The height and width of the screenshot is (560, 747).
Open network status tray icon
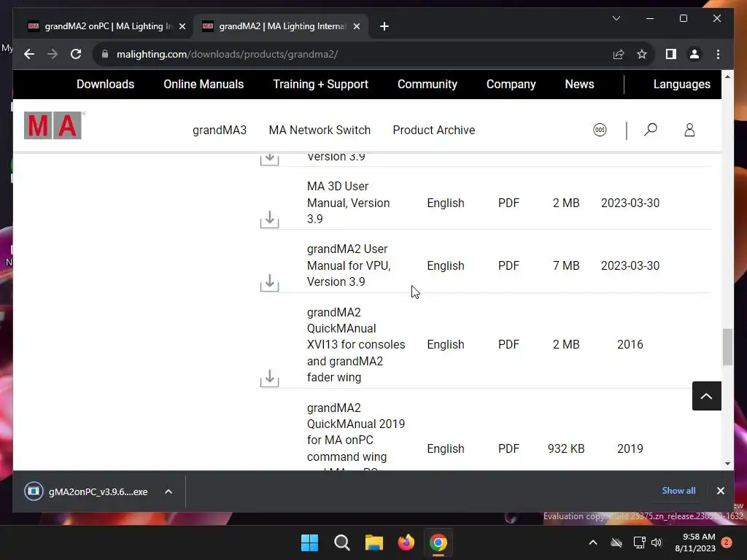(x=639, y=542)
